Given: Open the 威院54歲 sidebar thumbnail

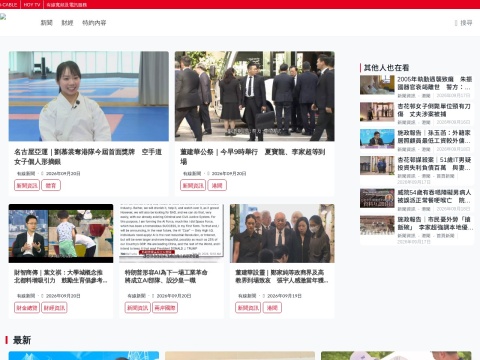Looking at the screenshot, I should (x=377, y=198).
